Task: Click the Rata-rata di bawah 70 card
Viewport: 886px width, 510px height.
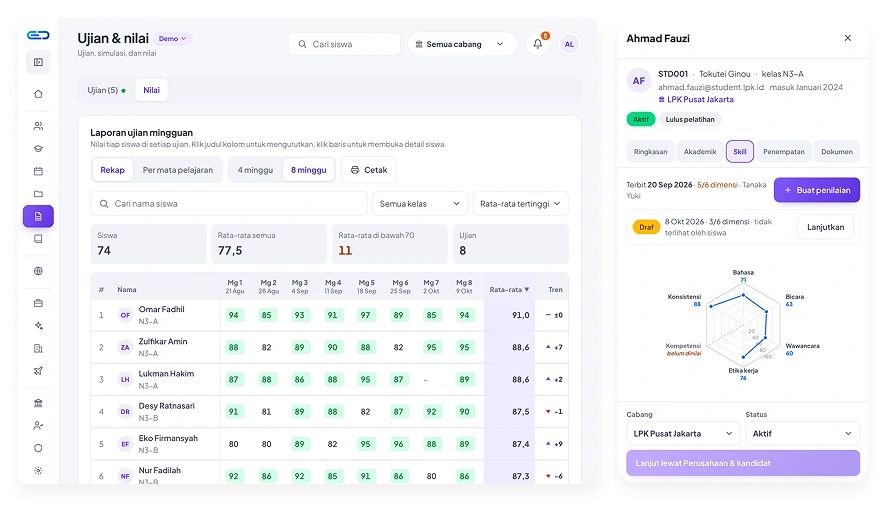Action: click(390, 244)
